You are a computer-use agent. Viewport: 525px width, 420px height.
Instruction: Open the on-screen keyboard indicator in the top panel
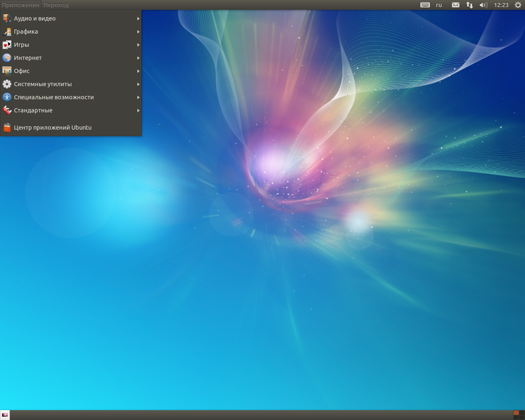[x=425, y=5]
